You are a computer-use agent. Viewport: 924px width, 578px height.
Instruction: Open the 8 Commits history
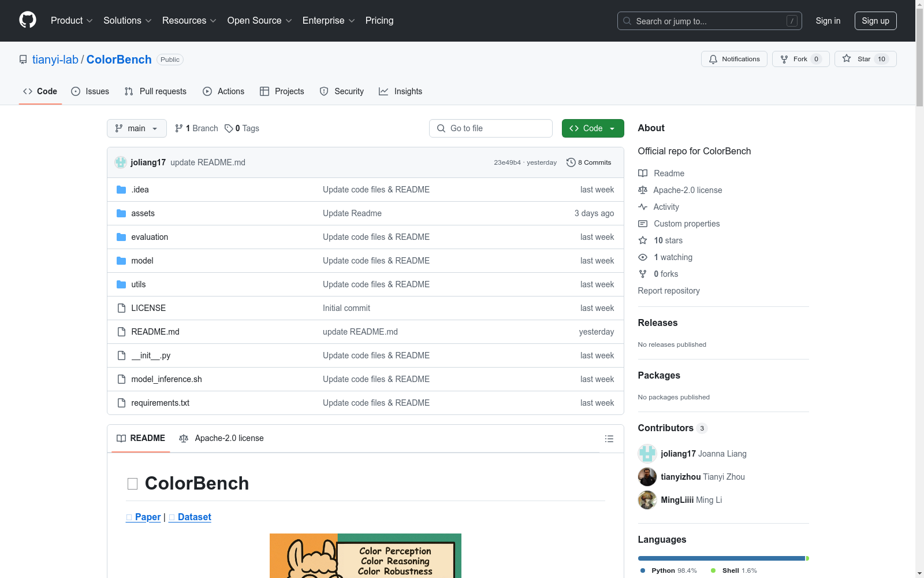tap(589, 162)
